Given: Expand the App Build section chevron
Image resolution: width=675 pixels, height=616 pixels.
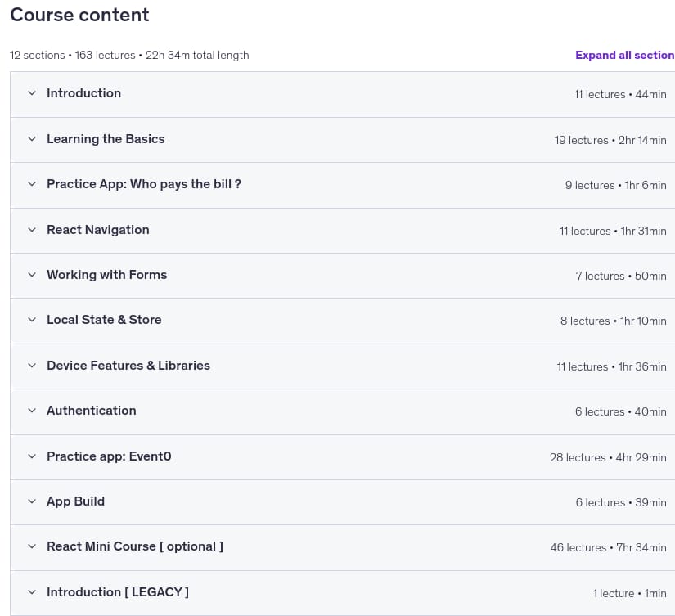Looking at the screenshot, I should pos(32,501).
